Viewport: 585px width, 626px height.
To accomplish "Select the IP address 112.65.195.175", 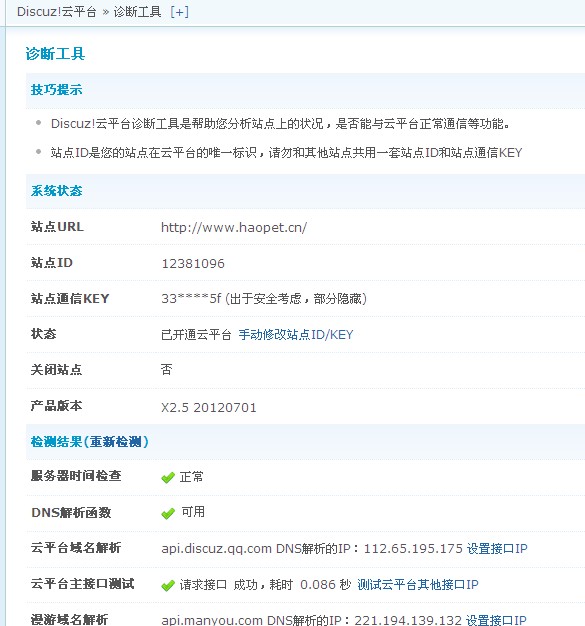I will pyautogui.click(x=413, y=549).
